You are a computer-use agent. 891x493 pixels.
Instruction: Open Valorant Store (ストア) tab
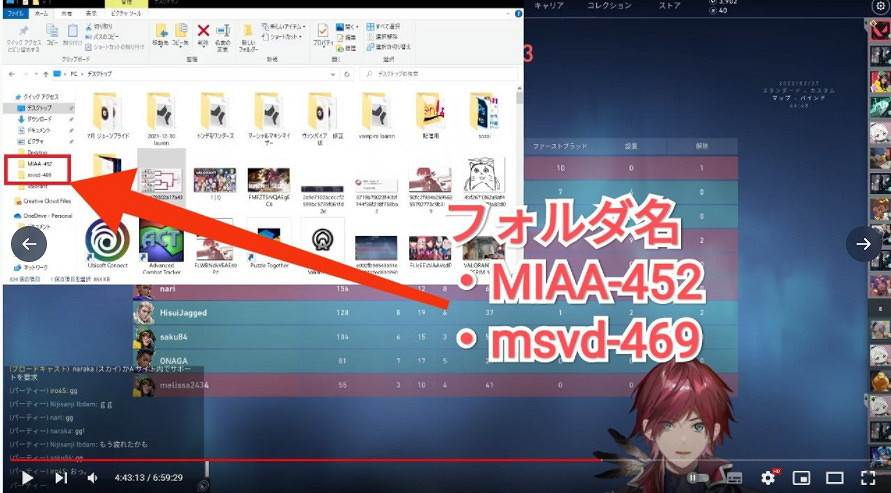pos(669,6)
